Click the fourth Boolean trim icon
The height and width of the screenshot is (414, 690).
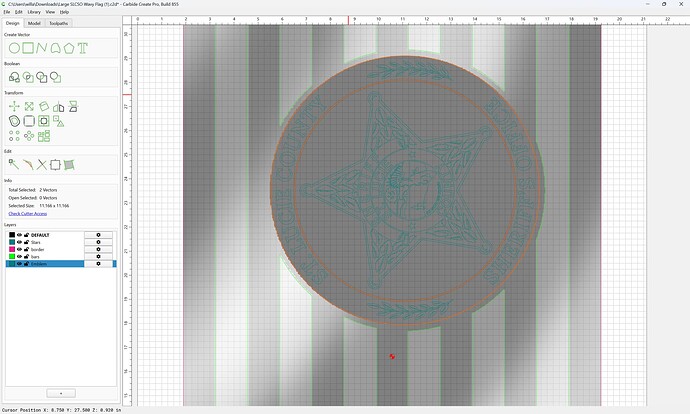pos(55,77)
